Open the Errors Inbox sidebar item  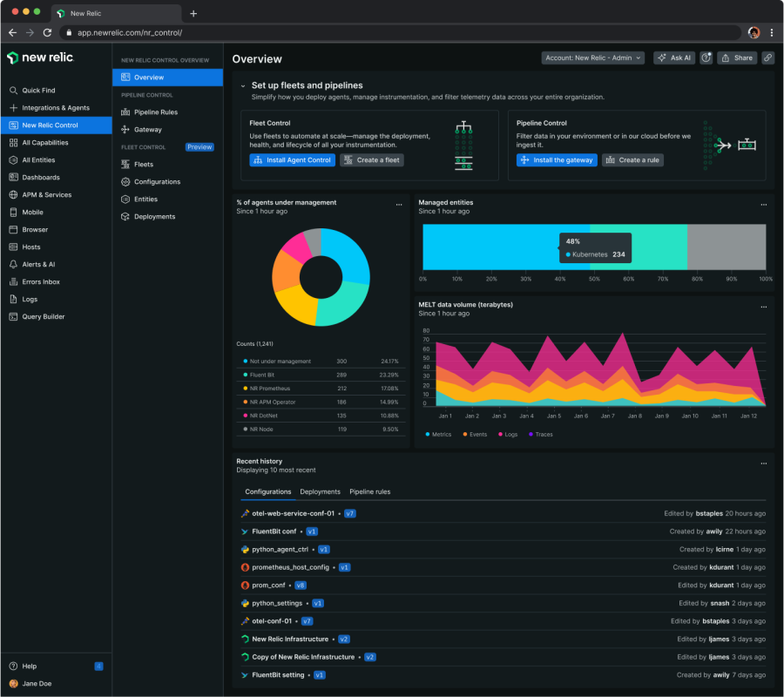click(41, 282)
